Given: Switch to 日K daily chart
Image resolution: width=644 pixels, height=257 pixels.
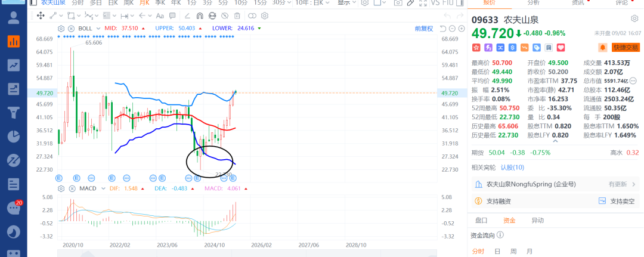Looking at the screenshot, I should pos(113,2).
